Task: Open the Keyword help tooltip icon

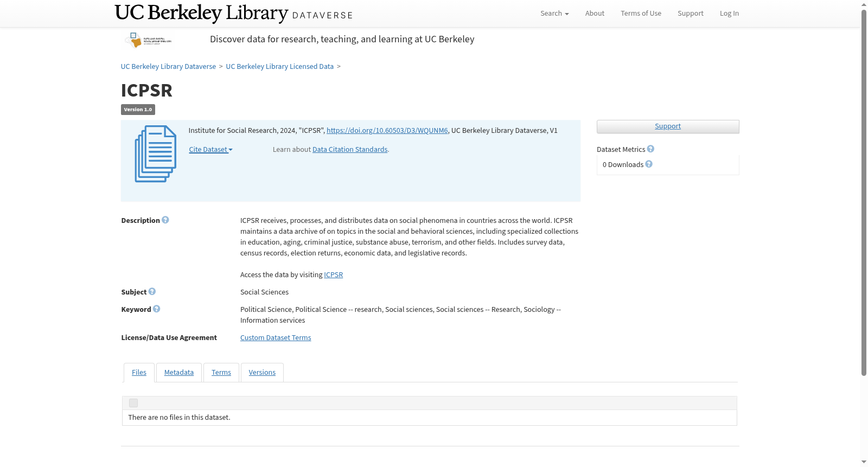Action: 156,309
